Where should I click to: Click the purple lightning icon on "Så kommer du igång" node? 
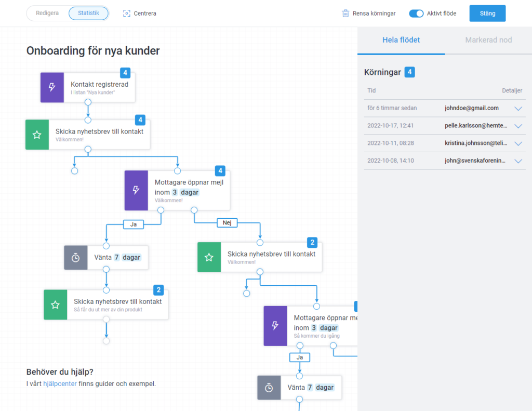275,326
